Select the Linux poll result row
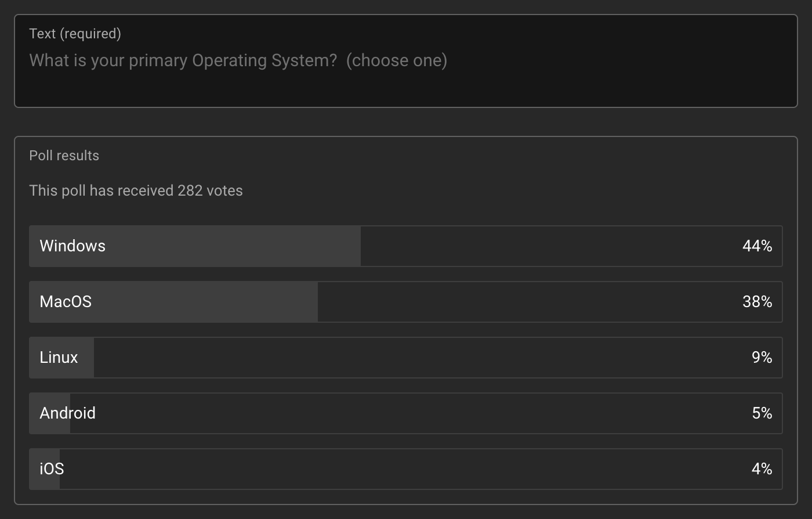Image resolution: width=812 pixels, height=519 pixels. click(x=406, y=358)
